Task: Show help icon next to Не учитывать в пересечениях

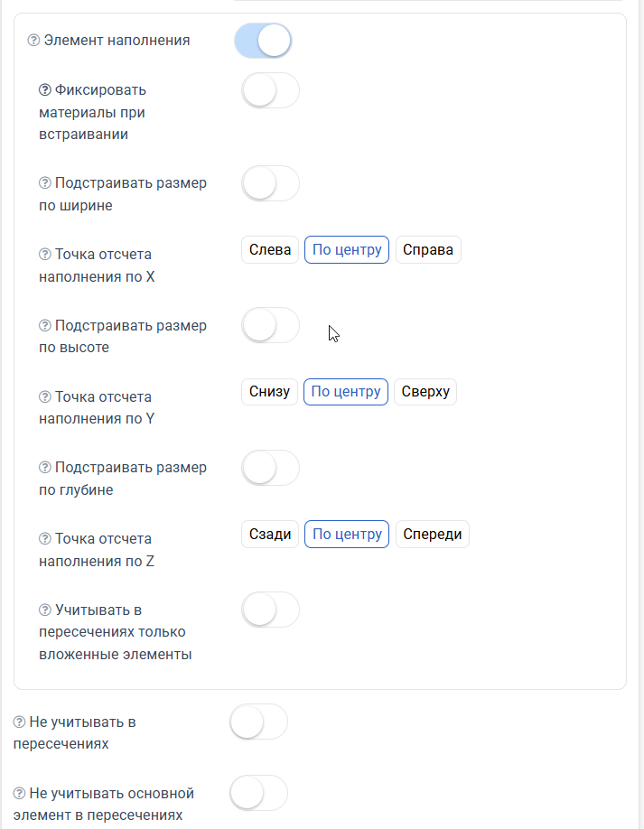Action: pyautogui.click(x=19, y=722)
